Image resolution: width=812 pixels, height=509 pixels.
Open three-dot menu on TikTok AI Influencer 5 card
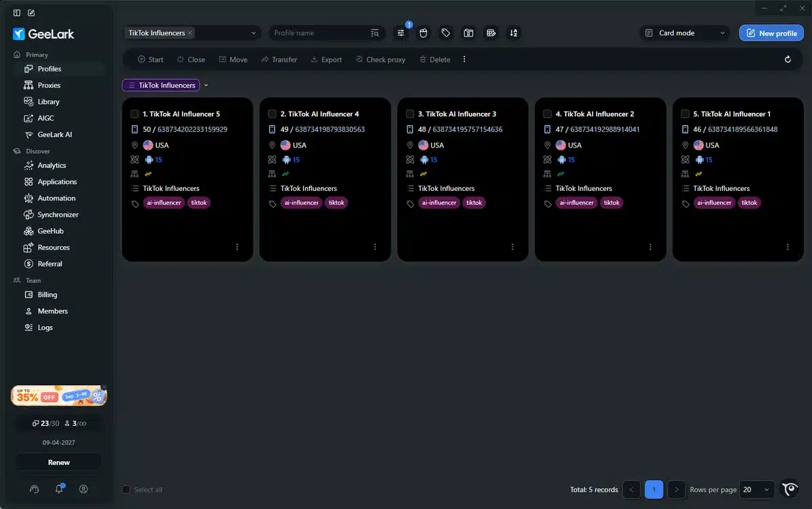(238, 247)
